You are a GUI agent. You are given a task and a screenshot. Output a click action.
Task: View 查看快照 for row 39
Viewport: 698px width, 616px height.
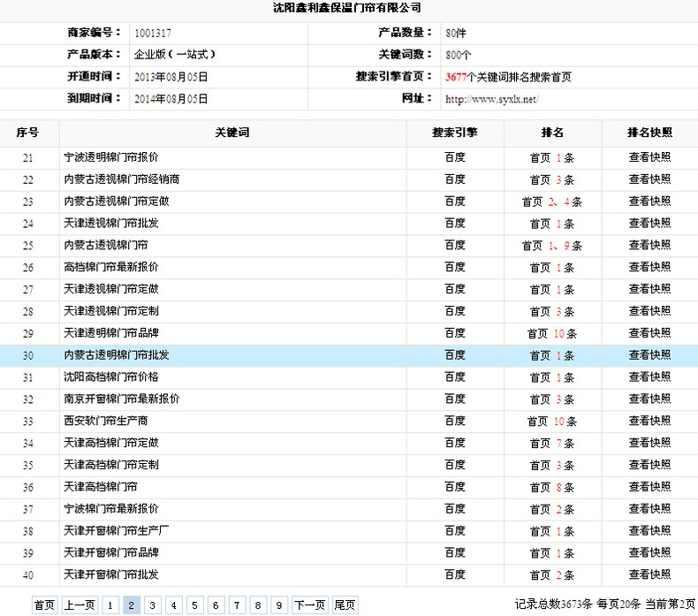coord(649,552)
